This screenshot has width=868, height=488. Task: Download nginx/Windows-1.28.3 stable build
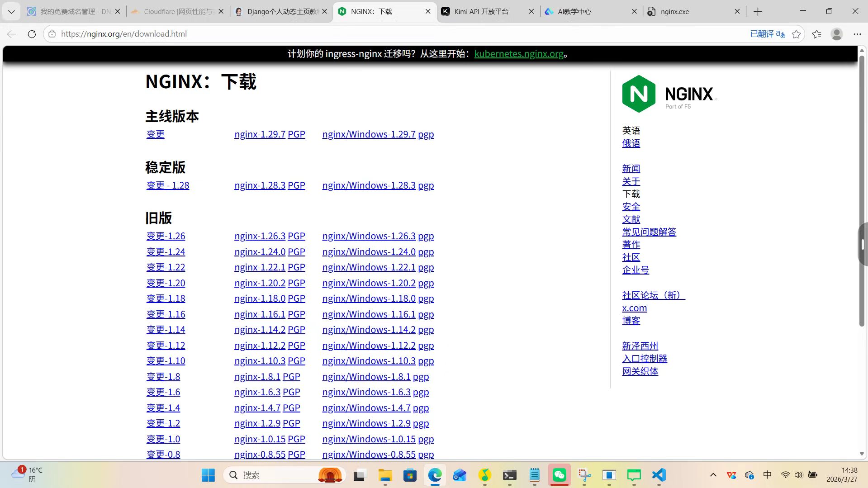[x=369, y=185]
